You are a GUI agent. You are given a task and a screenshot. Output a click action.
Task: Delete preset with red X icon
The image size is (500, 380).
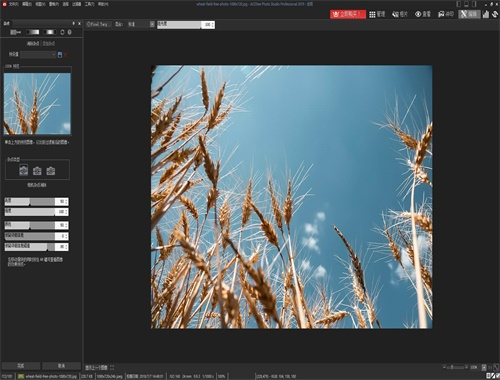pos(66,55)
